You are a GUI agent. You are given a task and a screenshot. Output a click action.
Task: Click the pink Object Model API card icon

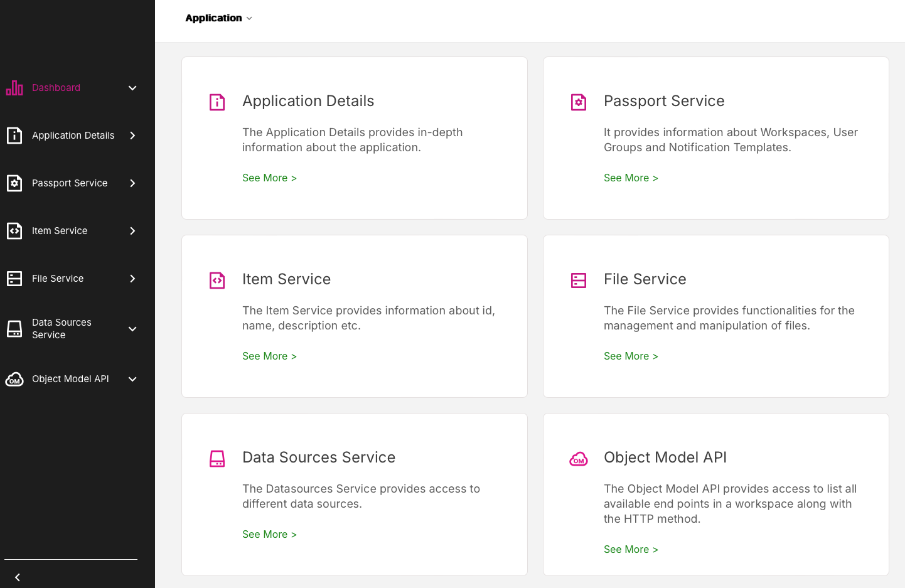point(578,459)
